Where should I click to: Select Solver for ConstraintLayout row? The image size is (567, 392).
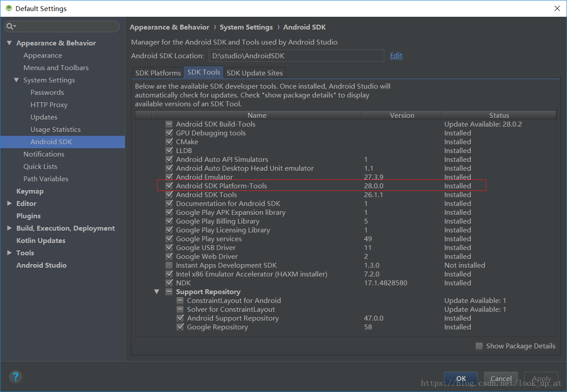[231, 310]
